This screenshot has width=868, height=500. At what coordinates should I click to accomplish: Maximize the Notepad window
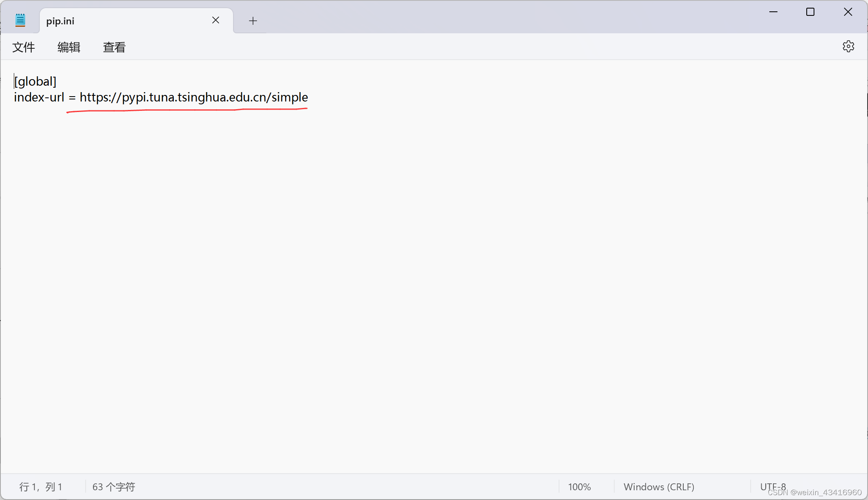810,12
